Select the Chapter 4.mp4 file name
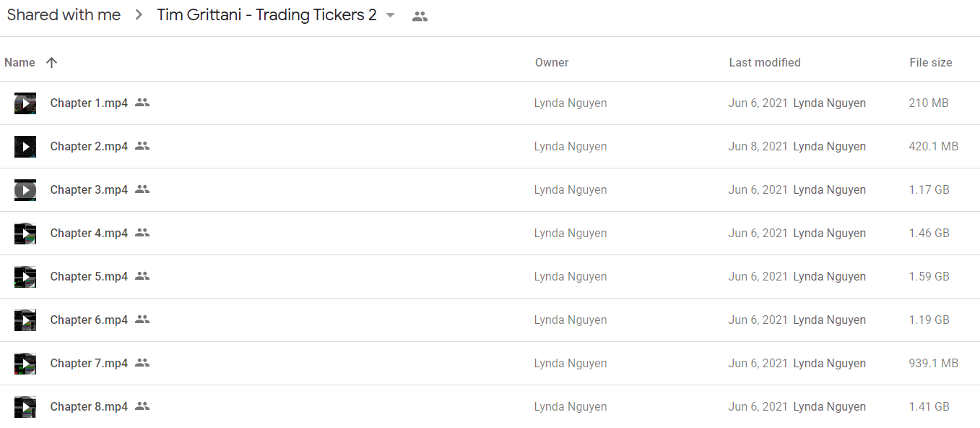 (89, 233)
